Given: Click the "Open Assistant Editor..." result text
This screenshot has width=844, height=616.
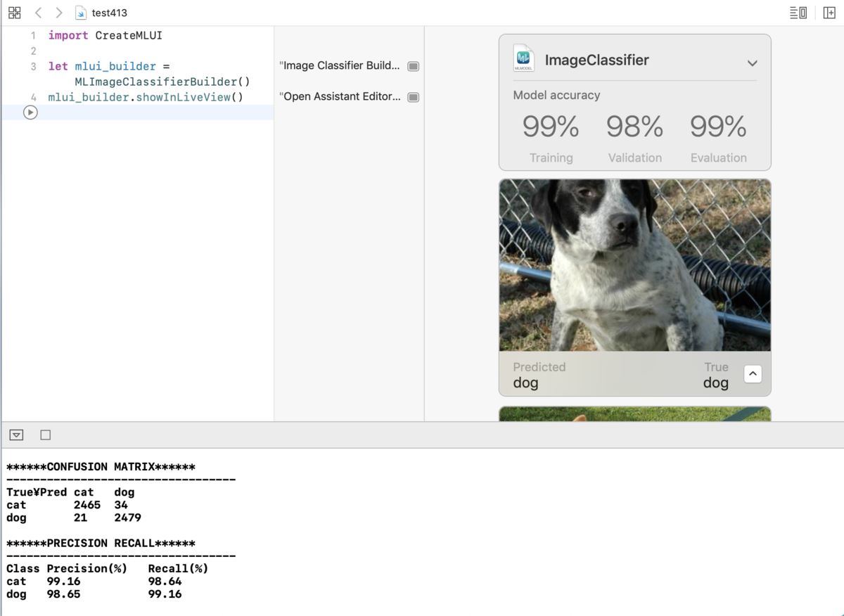Looking at the screenshot, I should pos(340,96).
